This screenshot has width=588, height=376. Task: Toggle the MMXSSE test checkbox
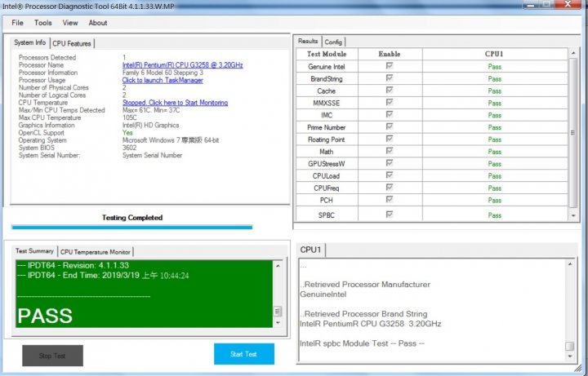coord(390,102)
